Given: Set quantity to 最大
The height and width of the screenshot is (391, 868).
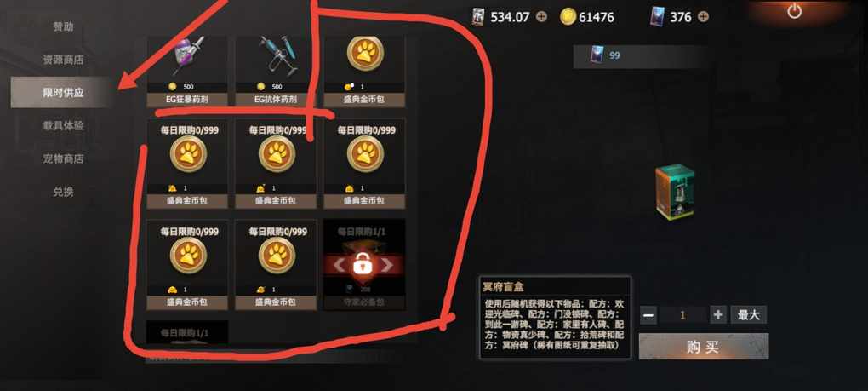Looking at the screenshot, I should pyautogui.click(x=748, y=315).
